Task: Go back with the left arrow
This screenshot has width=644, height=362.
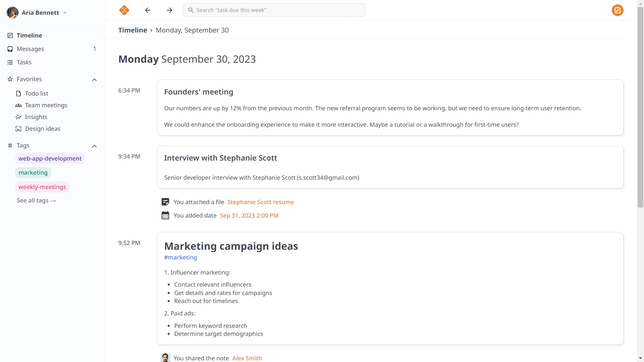Action: tap(148, 10)
